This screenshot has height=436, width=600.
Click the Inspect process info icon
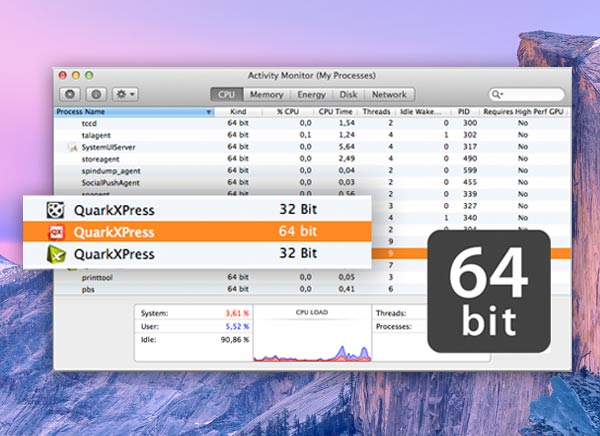point(96,94)
